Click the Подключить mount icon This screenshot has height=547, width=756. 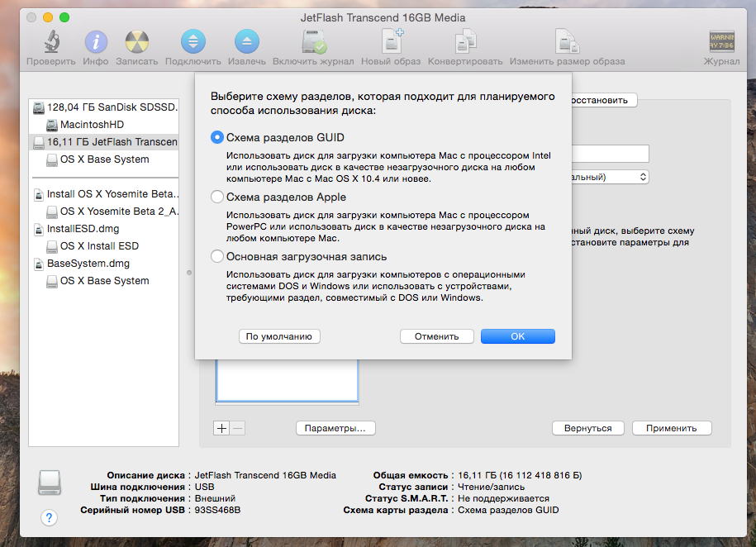(193, 42)
